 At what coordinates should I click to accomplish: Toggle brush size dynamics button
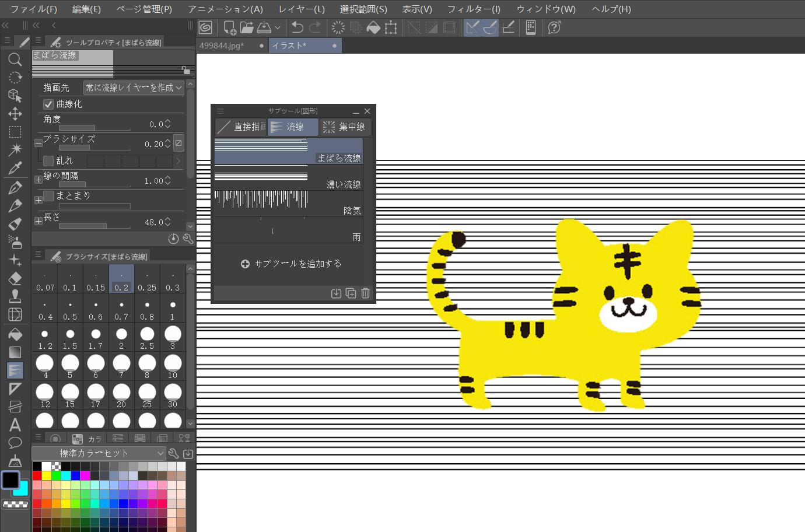point(178,143)
